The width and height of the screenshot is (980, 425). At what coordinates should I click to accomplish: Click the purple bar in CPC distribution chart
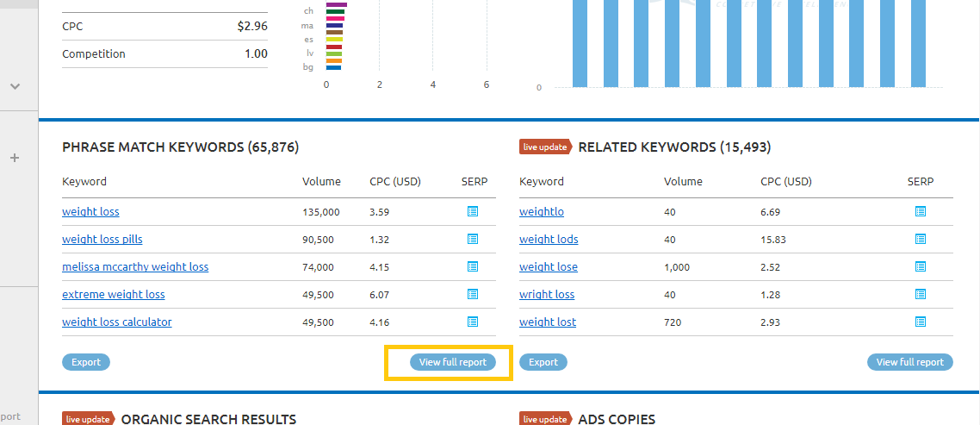tap(336, 4)
